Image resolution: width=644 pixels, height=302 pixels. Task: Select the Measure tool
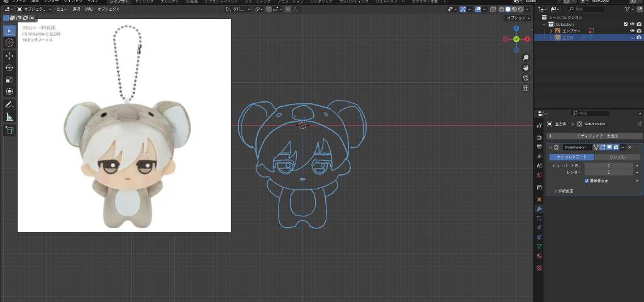click(x=9, y=116)
